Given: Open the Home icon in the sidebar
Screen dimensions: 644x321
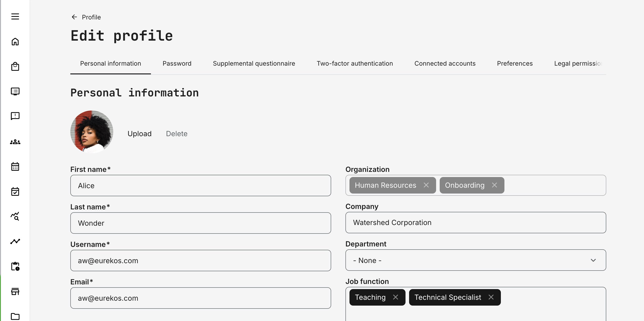Looking at the screenshot, I should click(x=15, y=42).
